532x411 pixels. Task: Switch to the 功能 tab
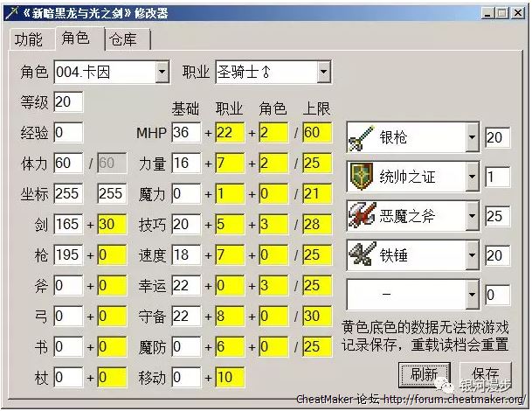(x=28, y=40)
